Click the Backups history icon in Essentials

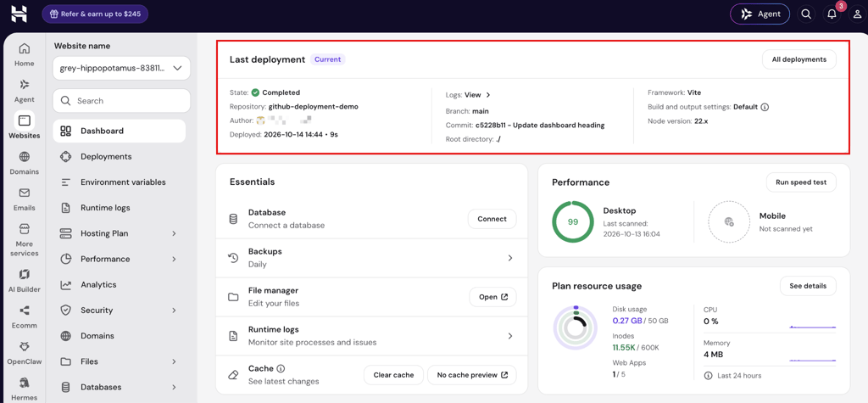(x=234, y=258)
